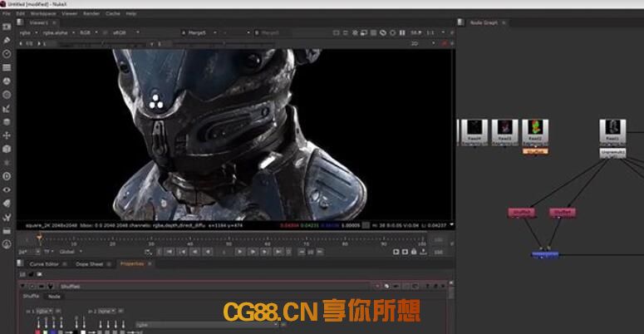Open the File menu
The height and width of the screenshot is (334, 644).
coord(7,13)
